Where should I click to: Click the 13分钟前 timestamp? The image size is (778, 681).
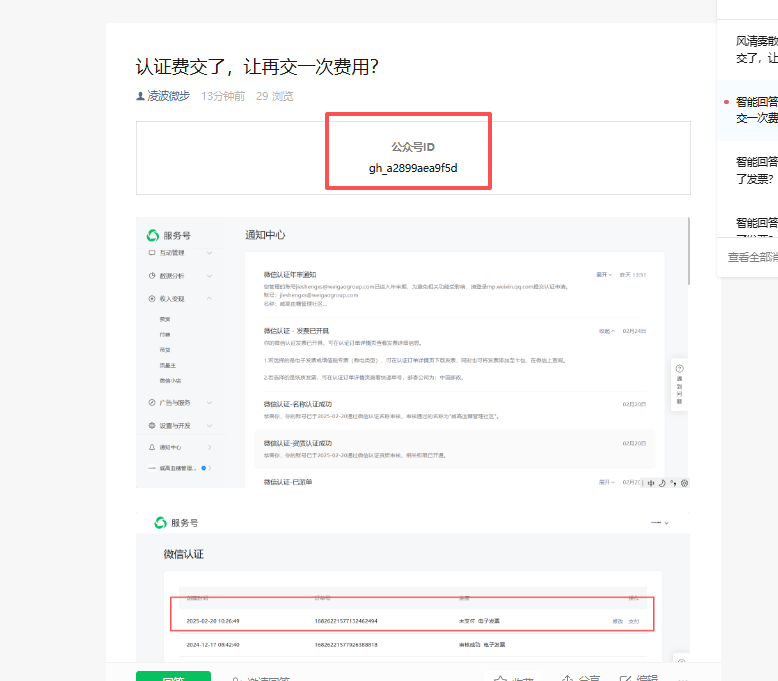point(223,96)
